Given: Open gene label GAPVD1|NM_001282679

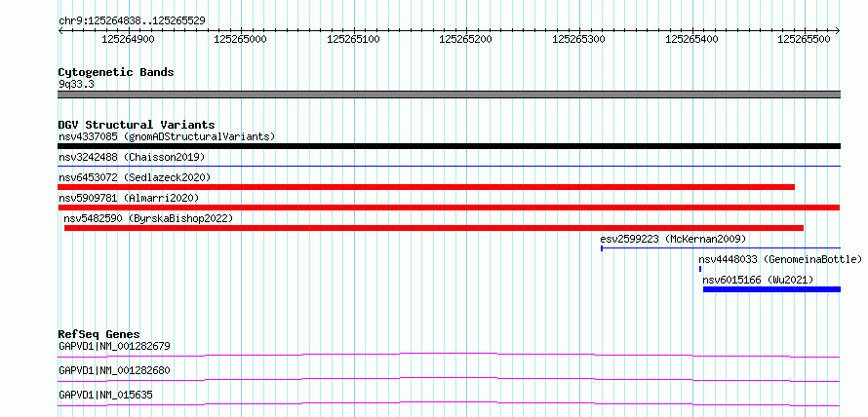Looking at the screenshot, I should (x=114, y=346).
